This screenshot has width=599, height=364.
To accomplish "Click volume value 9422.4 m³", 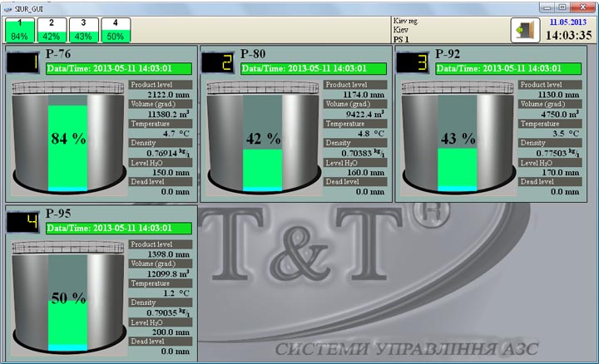I will [365, 114].
